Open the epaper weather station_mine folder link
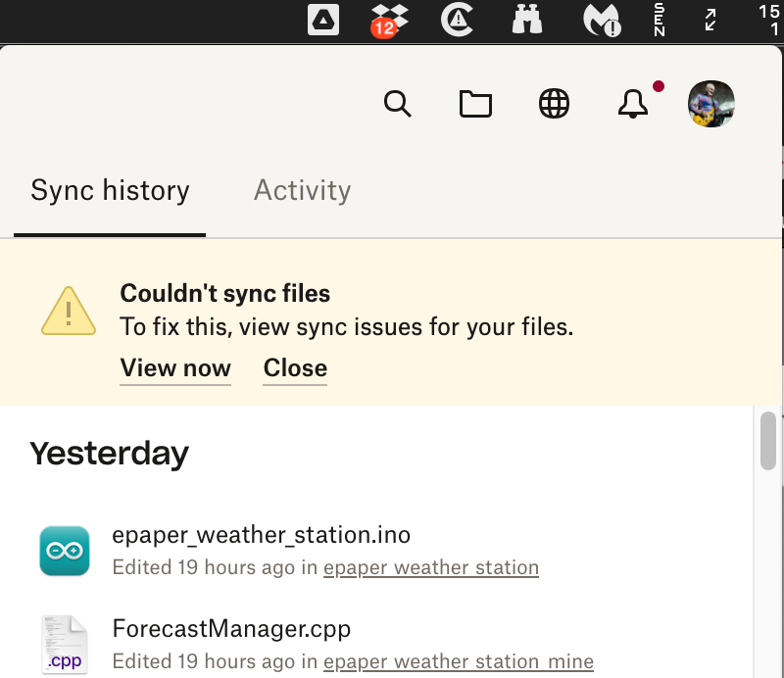The width and height of the screenshot is (784, 678). pos(459,661)
